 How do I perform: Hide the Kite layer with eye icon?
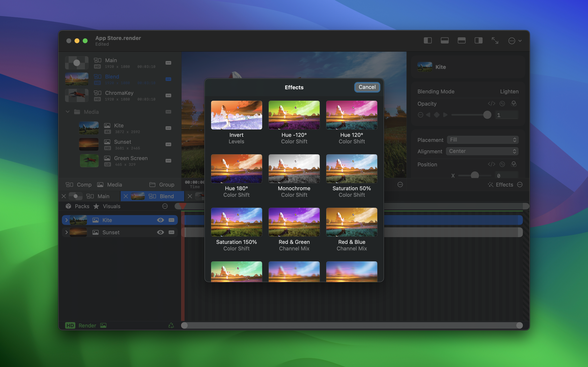pyautogui.click(x=160, y=220)
